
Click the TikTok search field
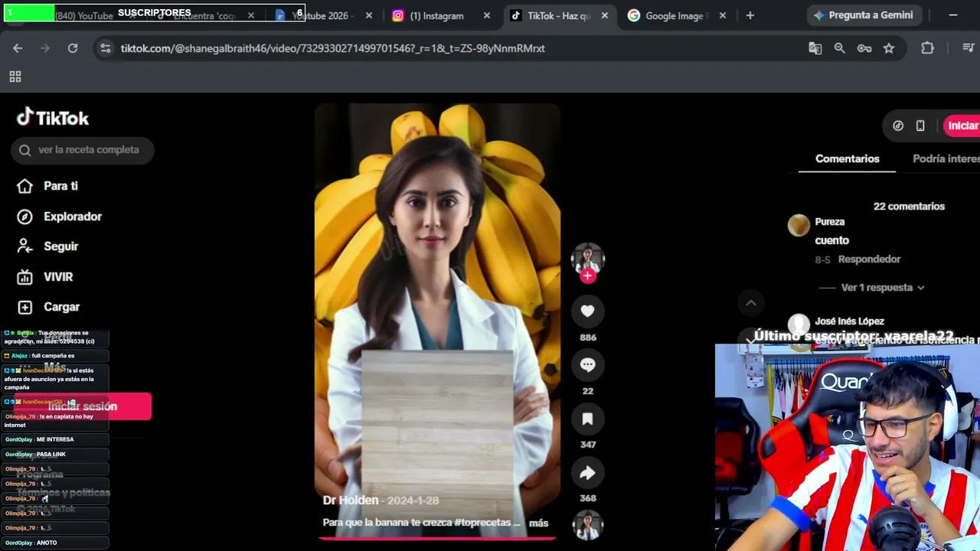pyautogui.click(x=83, y=150)
